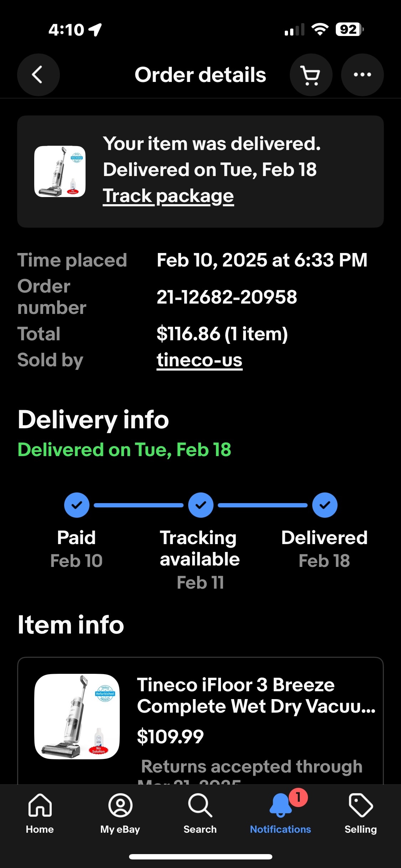Tap the order number 21-12682-20958
The width and height of the screenshot is (401, 868).
pos(227,297)
